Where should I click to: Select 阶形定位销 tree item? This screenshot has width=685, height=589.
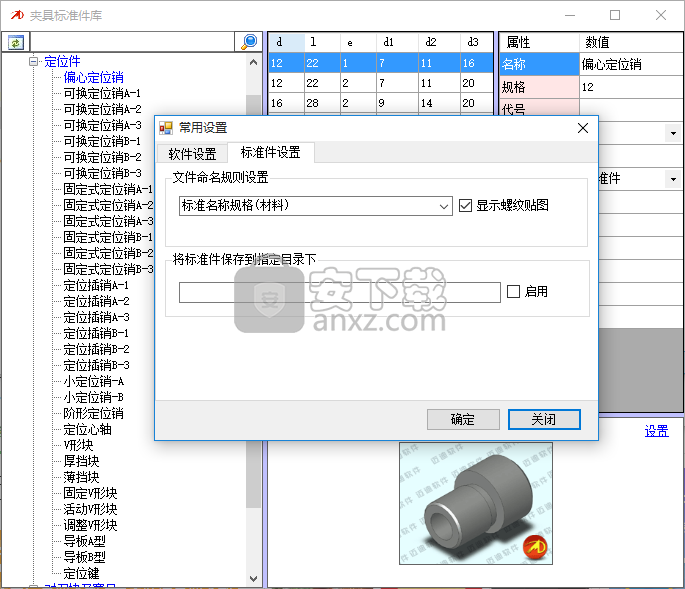click(x=93, y=413)
